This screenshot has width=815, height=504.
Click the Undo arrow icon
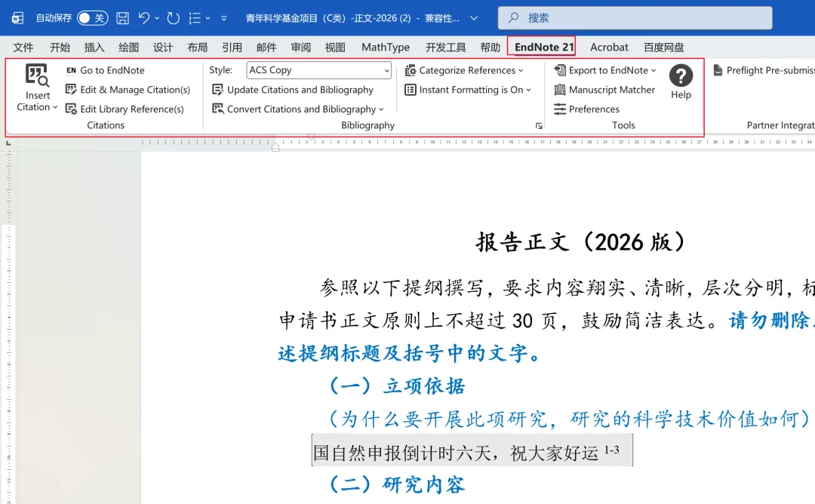(x=144, y=18)
